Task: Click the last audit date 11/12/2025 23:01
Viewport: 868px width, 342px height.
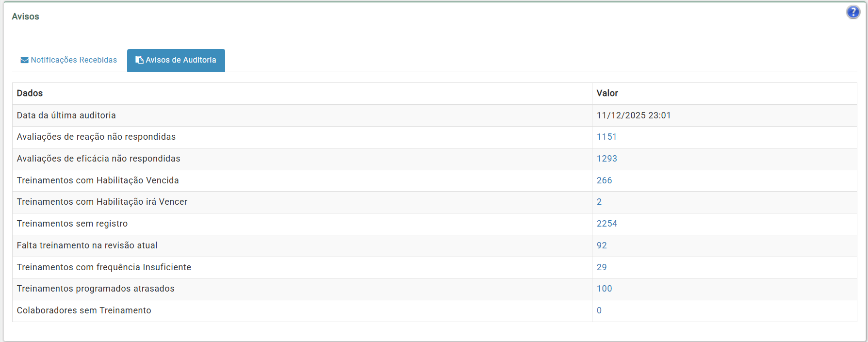Action: click(633, 115)
